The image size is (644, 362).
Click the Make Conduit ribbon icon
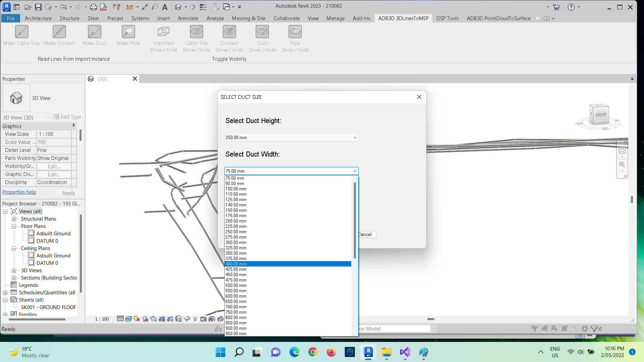point(59,32)
